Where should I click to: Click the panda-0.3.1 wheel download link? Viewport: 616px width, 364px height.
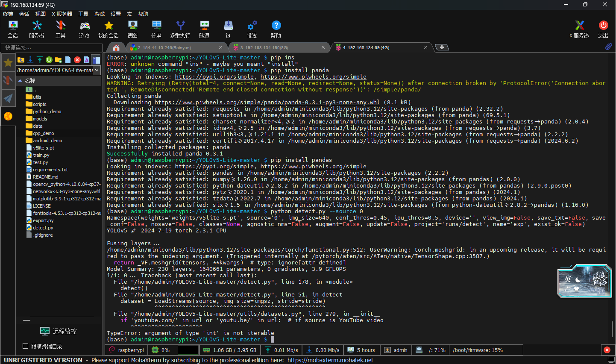click(267, 103)
